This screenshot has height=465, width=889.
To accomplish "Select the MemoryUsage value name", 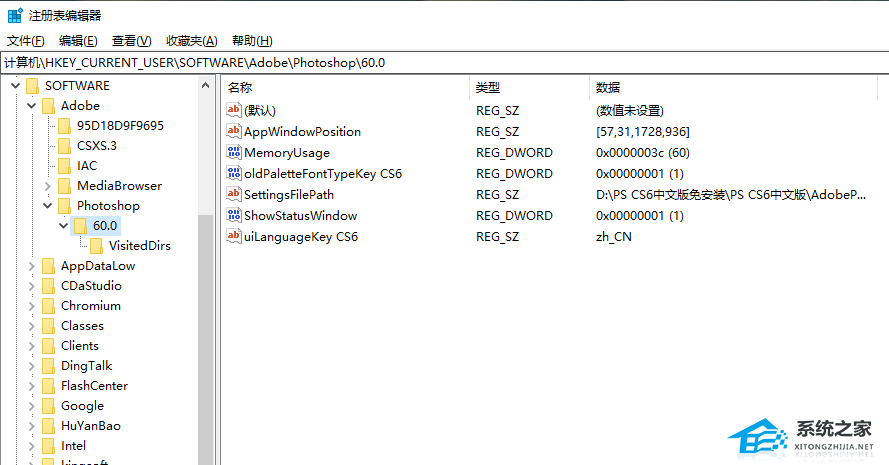I will pyautogui.click(x=287, y=153).
